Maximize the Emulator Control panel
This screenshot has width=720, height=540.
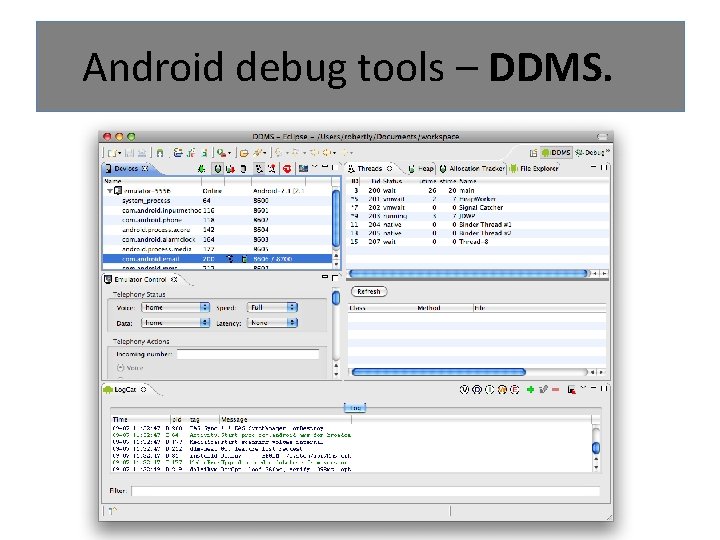coord(335,278)
